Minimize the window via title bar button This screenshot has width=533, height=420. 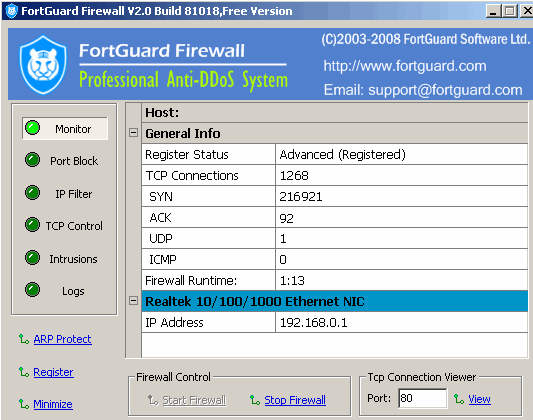(x=493, y=11)
